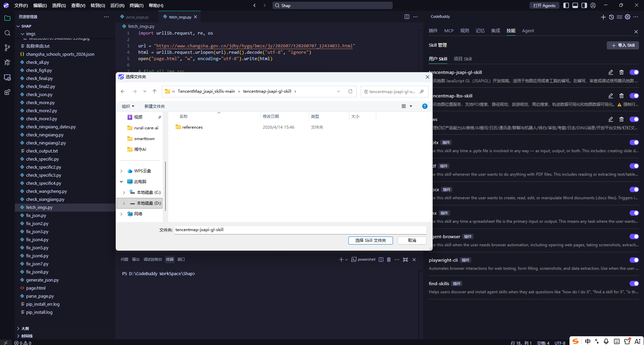
Task: Refresh the folder dialog listing
Action: coord(350,91)
